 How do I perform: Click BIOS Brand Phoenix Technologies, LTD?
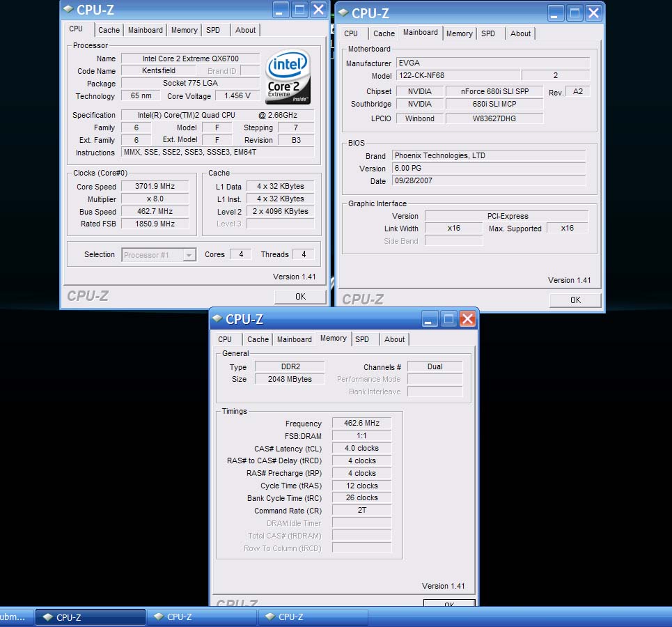pos(489,155)
